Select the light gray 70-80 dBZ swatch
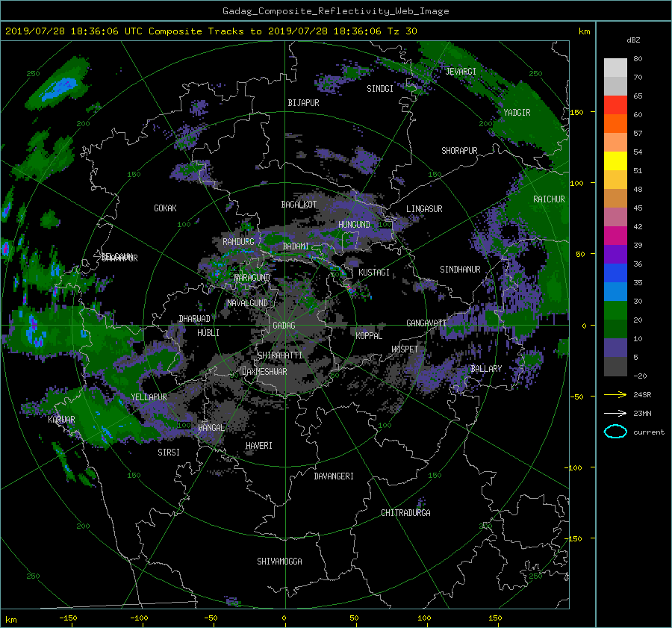Viewport: 672px width, 628px height. tap(615, 68)
